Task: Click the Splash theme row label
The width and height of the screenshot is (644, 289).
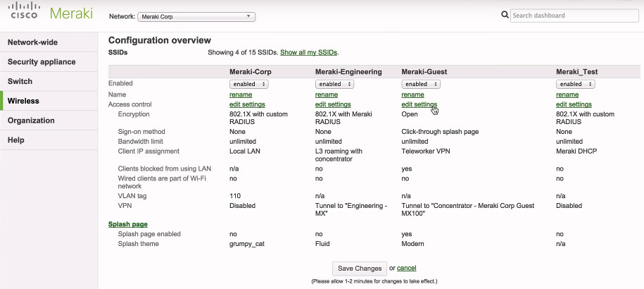Action: 138,244
